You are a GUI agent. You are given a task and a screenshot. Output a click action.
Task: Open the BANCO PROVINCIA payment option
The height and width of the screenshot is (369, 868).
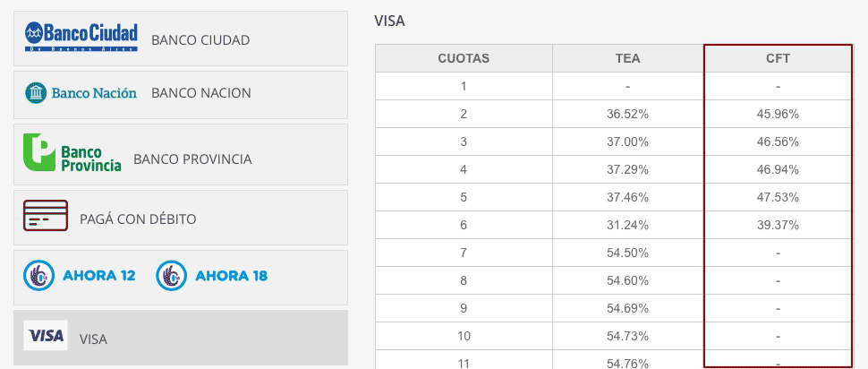pyautogui.click(x=181, y=155)
